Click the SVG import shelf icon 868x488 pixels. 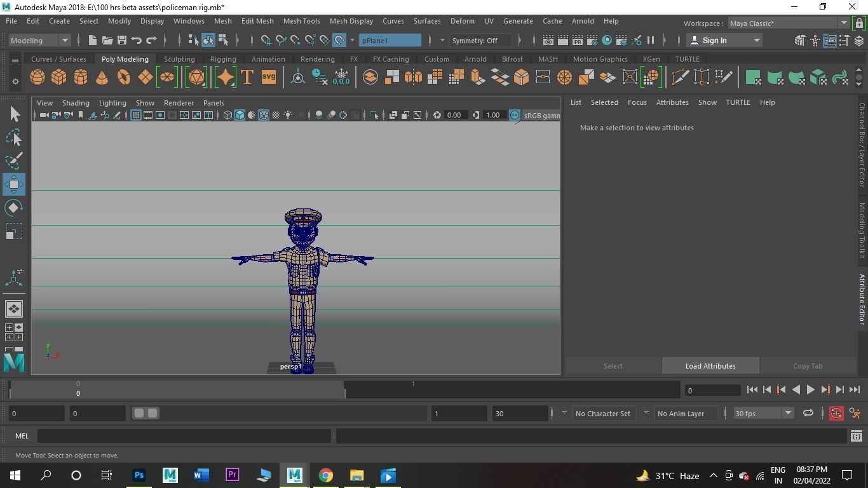269,78
